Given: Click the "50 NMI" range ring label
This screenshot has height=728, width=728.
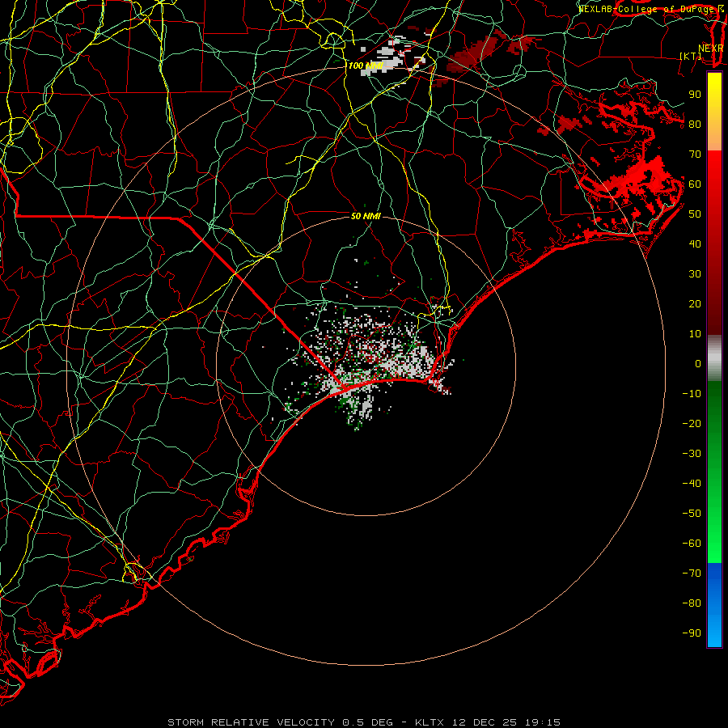Looking at the screenshot, I should pyautogui.click(x=366, y=216).
